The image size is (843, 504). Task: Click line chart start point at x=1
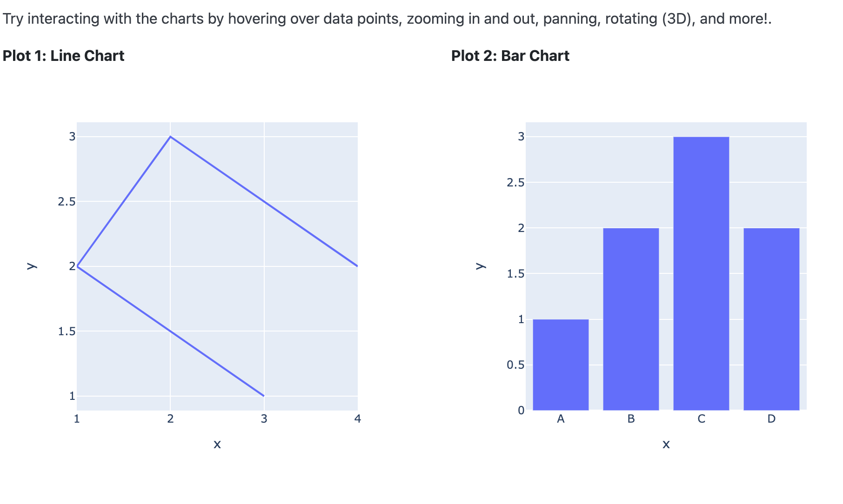(77, 266)
